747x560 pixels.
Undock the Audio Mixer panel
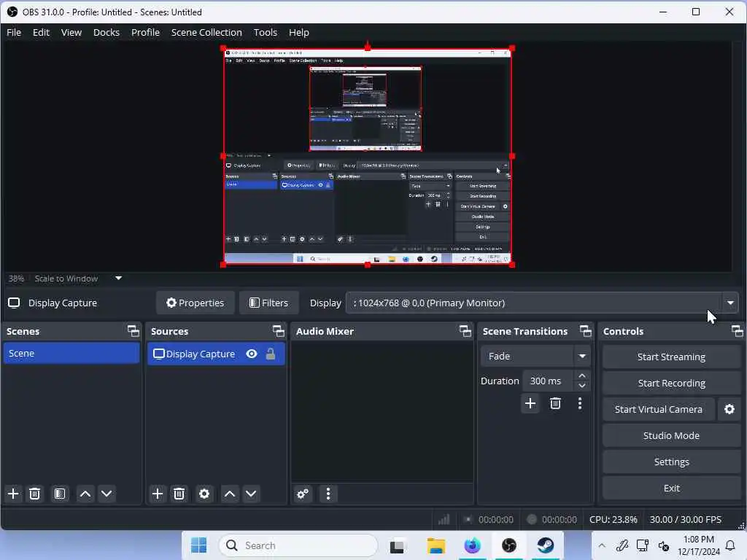(x=465, y=331)
